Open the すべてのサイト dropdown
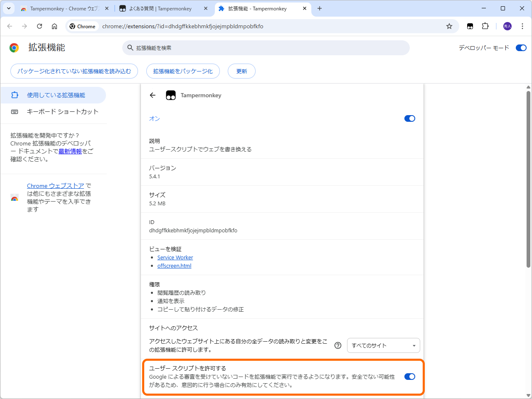This screenshot has width=532, height=399. pyautogui.click(x=383, y=345)
